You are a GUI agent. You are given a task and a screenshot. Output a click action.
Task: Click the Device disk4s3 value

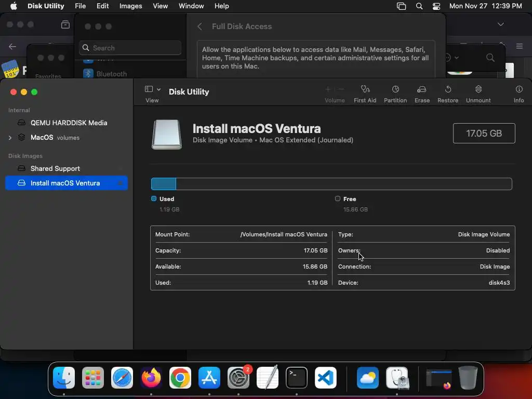(x=499, y=283)
